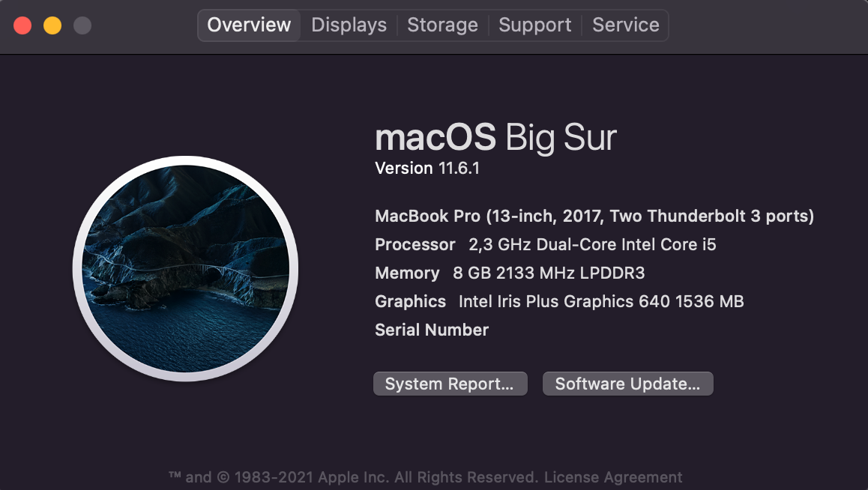This screenshot has height=490, width=868.
Task: Minimize the window with the yellow button
Action: [52, 25]
